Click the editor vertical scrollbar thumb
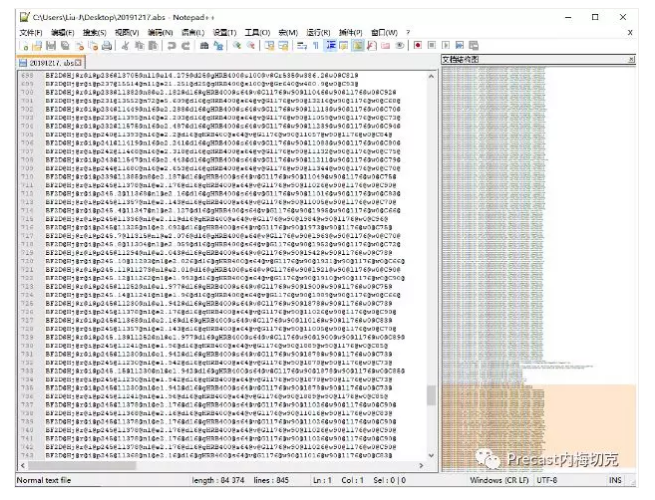 [x=431, y=395]
